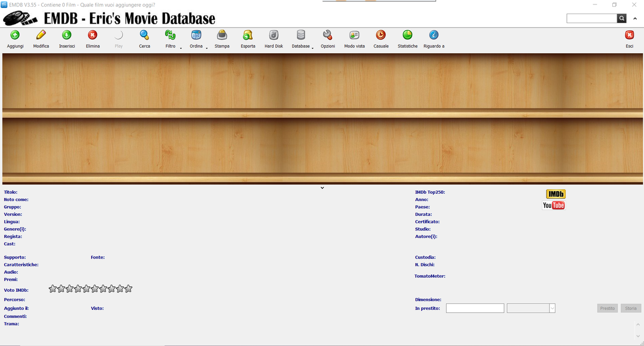Click the Titolo: label
The image size is (644, 346).
tap(11, 192)
